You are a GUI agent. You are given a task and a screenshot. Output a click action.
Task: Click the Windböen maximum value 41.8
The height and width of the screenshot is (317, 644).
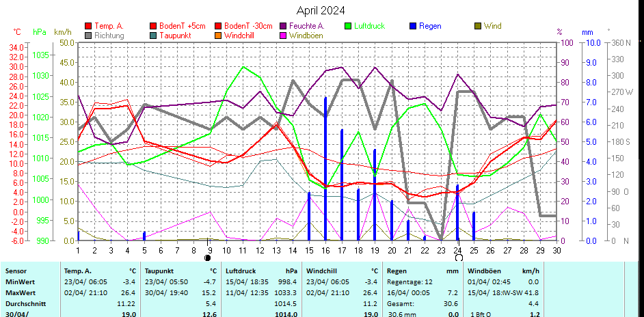click(x=533, y=293)
